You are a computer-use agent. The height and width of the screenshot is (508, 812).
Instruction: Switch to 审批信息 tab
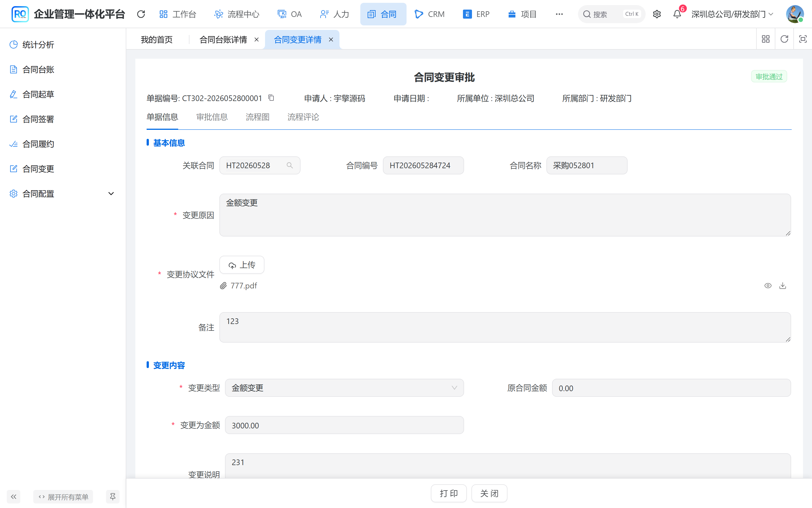(x=212, y=117)
